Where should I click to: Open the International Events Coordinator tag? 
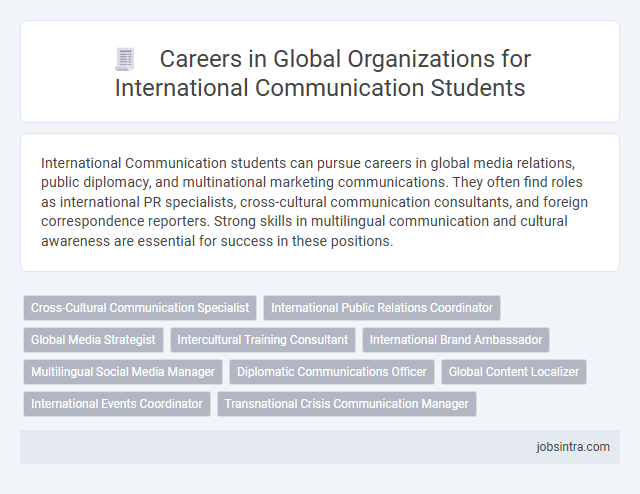pyautogui.click(x=117, y=404)
